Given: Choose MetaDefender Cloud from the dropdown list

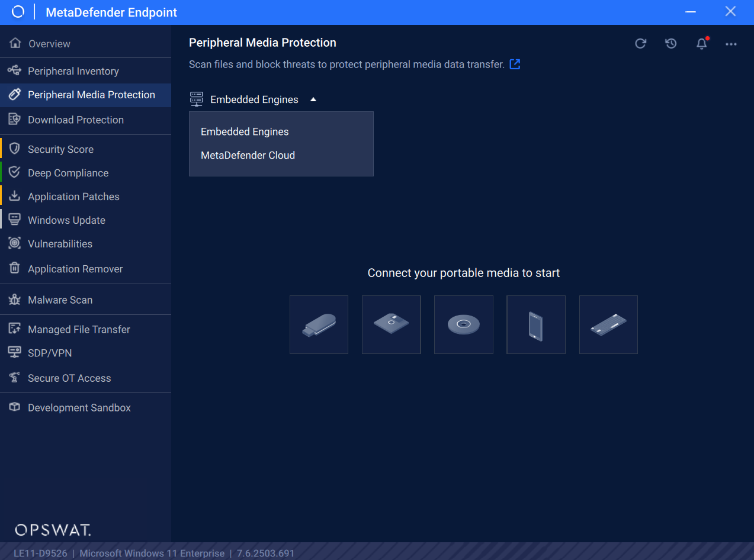Looking at the screenshot, I should (281, 155).
